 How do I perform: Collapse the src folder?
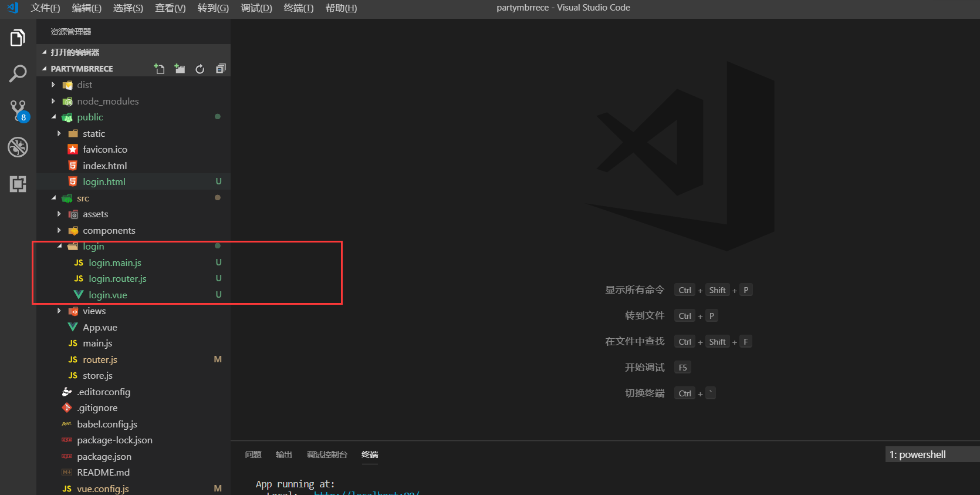pyautogui.click(x=53, y=198)
